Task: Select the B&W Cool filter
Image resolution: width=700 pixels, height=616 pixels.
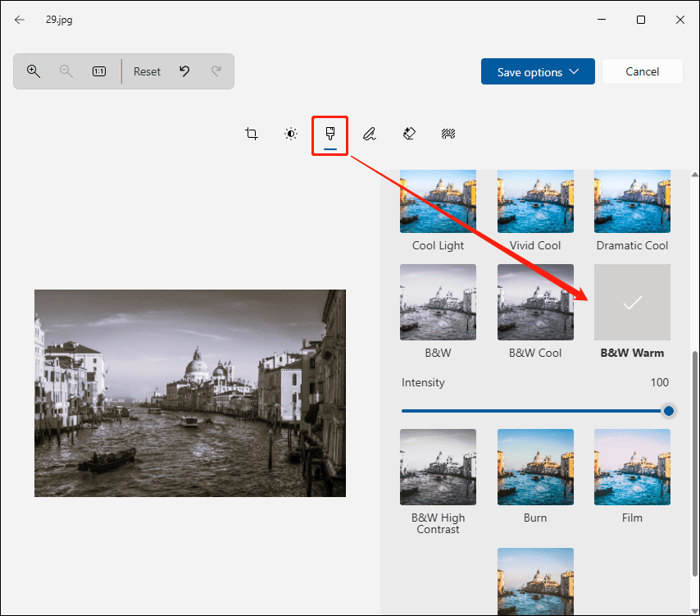Action: pyautogui.click(x=535, y=302)
